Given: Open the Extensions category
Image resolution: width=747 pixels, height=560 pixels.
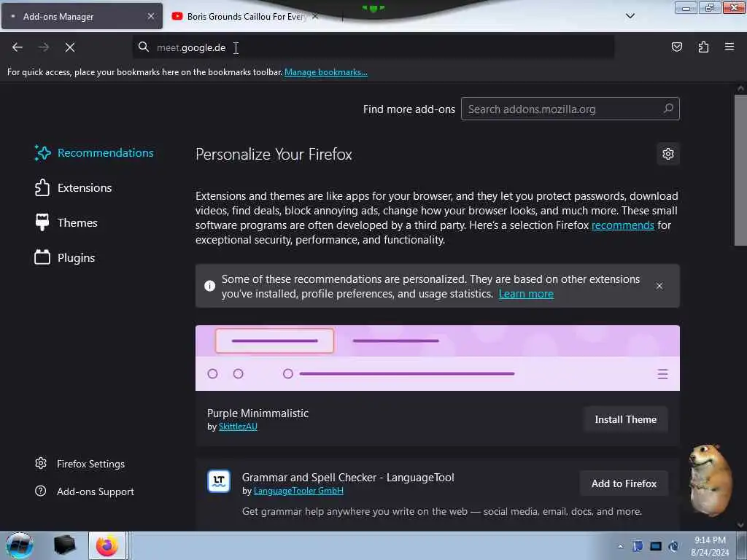Looking at the screenshot, I should tap(74, 187).
